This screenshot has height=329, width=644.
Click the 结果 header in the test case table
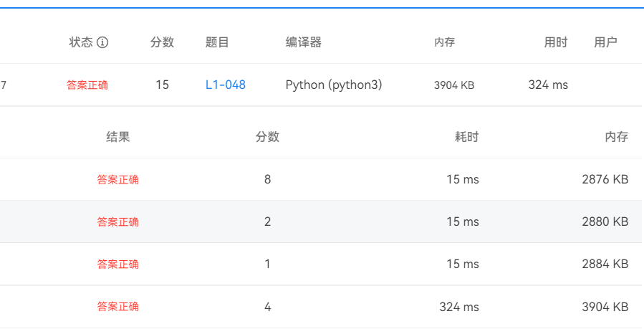click(x=118, y=137)
